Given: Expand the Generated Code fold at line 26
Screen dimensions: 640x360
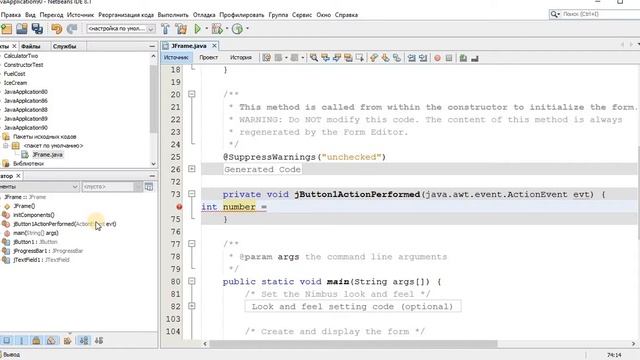Looking at the screenshot, I should [x=191, y=169].
